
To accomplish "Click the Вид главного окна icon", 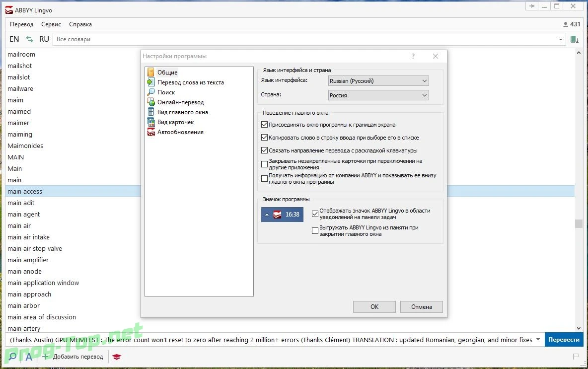I will pos(151,112).
